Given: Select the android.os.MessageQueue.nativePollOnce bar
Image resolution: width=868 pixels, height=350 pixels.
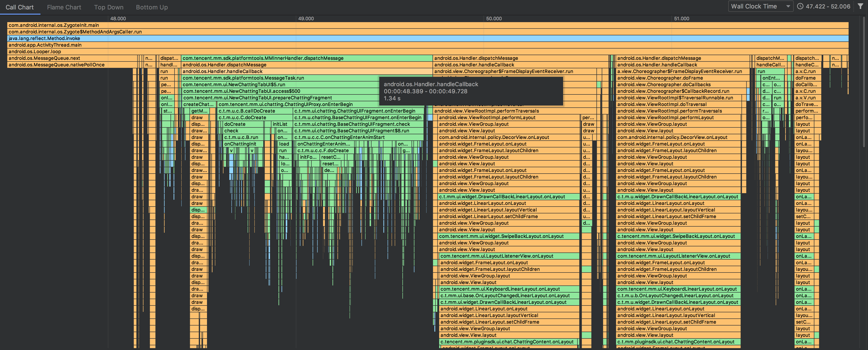Looking at the screenshot, I should [x=72, y=65].
